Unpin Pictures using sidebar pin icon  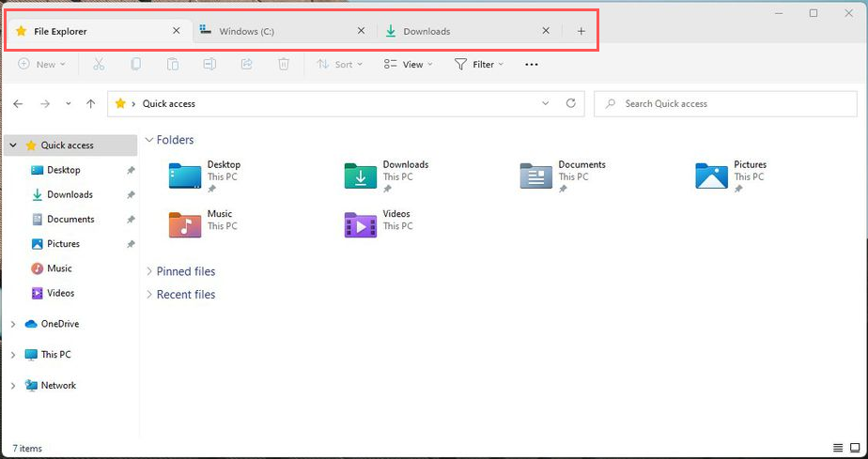click(131, 244)
